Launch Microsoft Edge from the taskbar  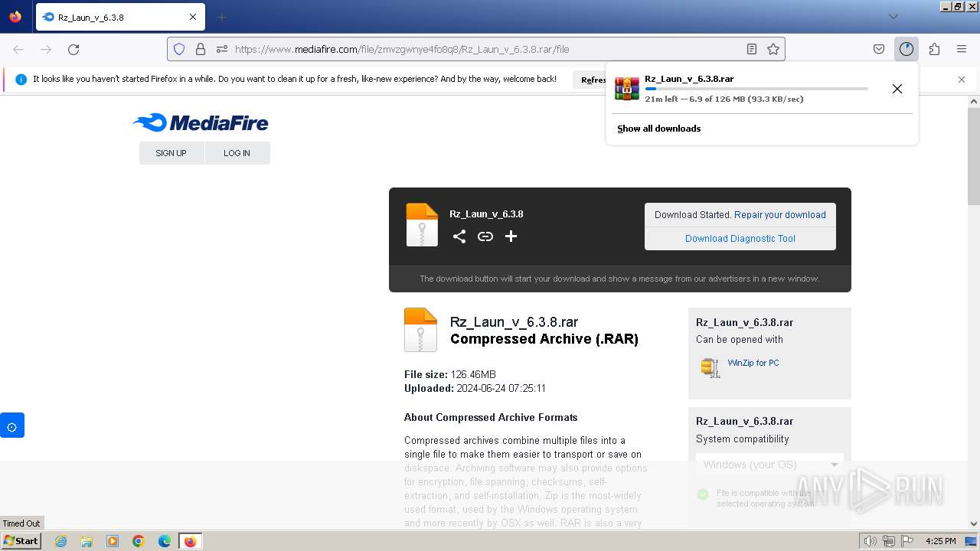click(x=165, y=541)
